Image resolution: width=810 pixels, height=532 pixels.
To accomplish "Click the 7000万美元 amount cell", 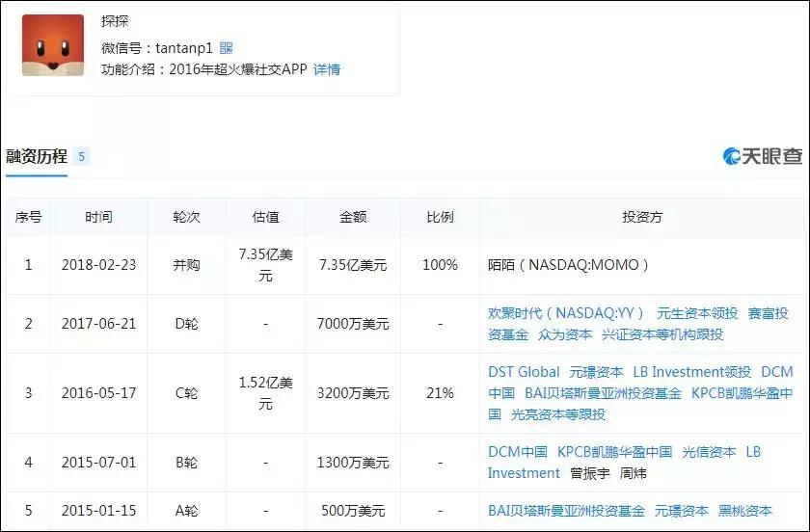I will (x=353, y=324).
